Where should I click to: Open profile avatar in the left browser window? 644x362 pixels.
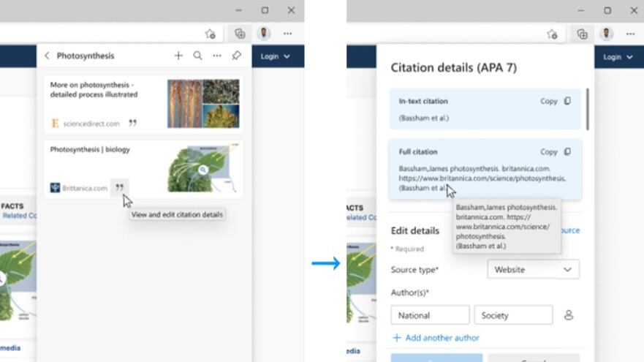tap(264, 34)
